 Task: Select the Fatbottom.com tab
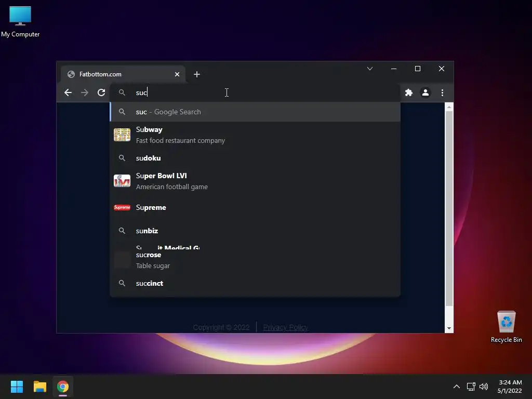pos(123,74)
